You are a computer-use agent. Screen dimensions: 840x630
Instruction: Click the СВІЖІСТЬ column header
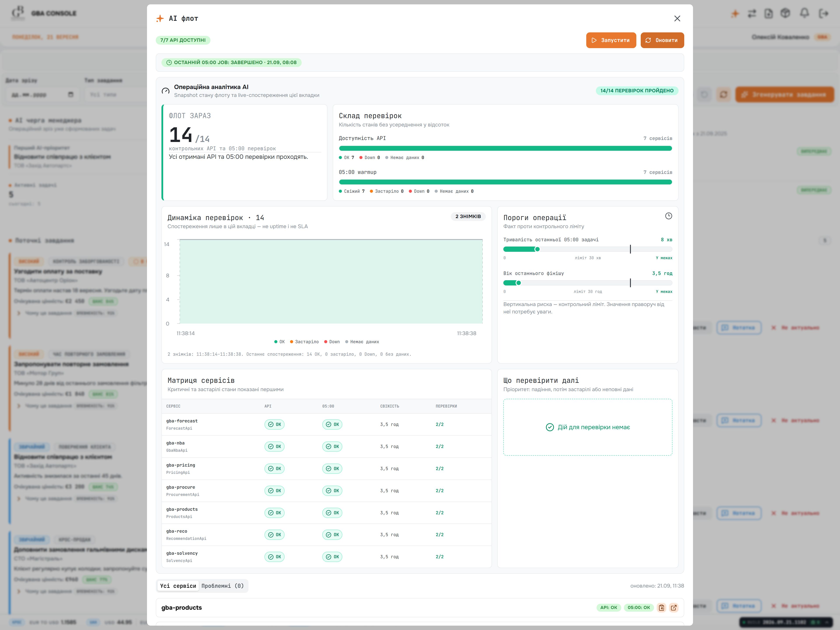coord(390,406)
